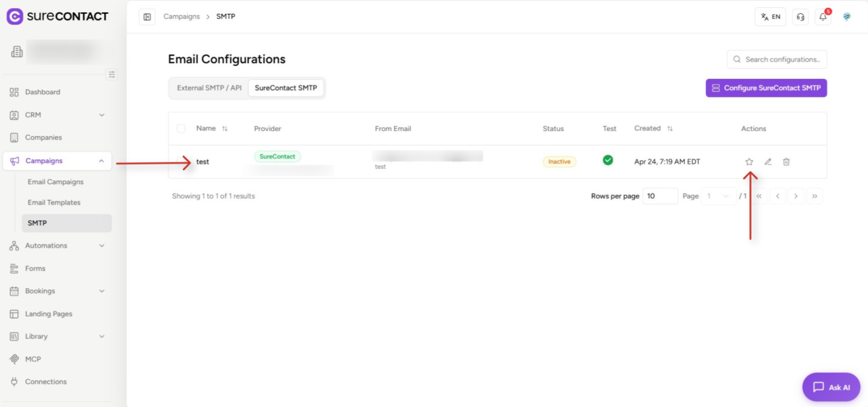Click the Showing 1 to 1 results text

click(x=213, y=196)
